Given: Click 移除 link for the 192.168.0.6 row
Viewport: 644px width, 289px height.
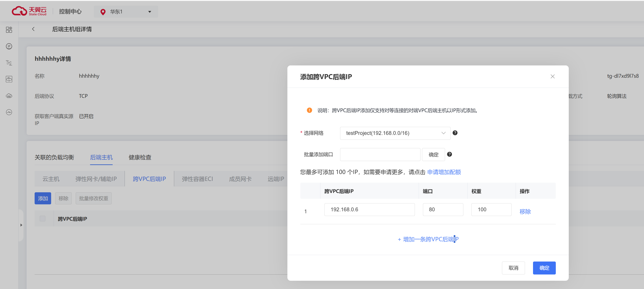Looking at the screenshot, I should pos(525,212).
